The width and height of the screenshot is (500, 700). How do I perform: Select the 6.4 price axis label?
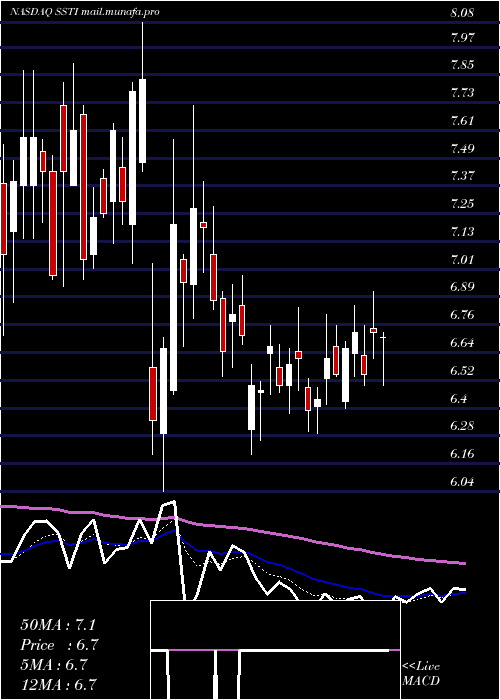[458, 398]
